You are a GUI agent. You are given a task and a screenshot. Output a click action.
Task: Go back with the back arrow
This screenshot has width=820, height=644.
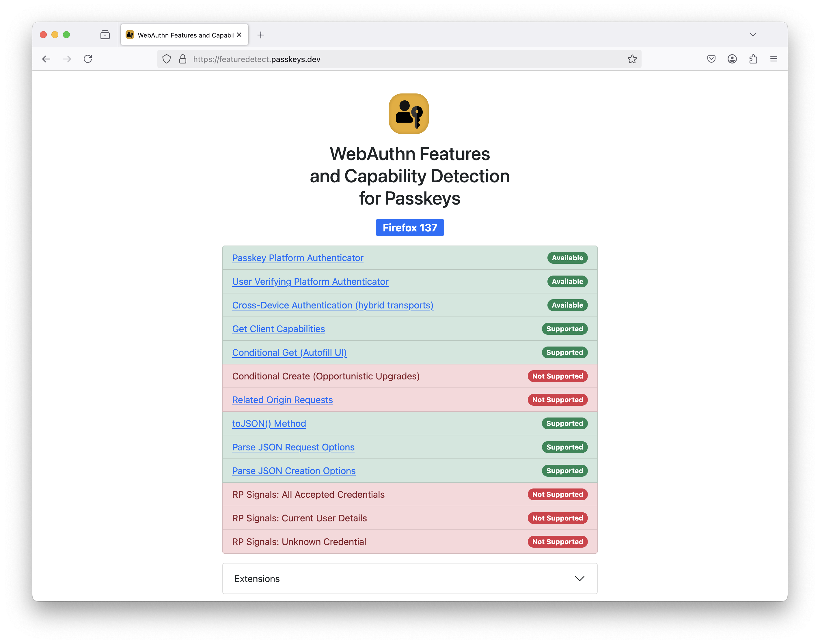pyautogui.click(x=46, y=59)
